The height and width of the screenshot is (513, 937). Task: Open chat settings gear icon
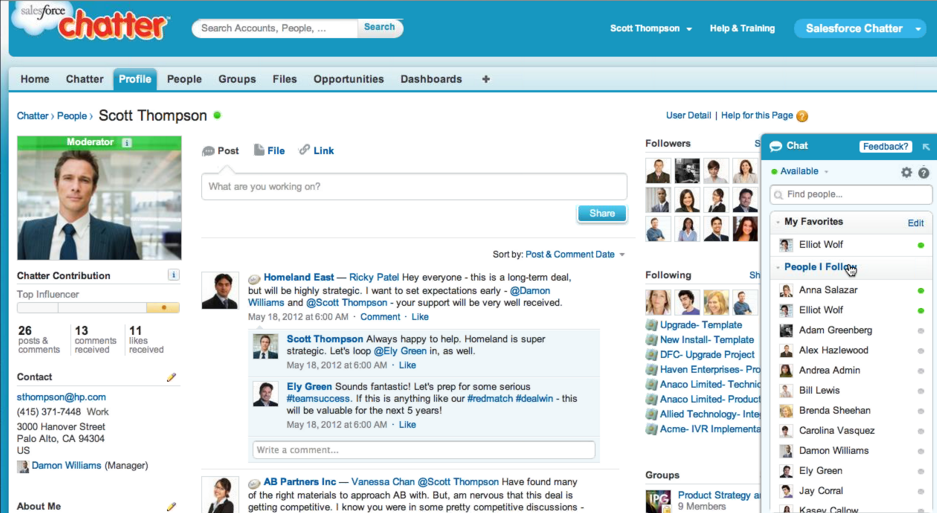coord(906,172)
